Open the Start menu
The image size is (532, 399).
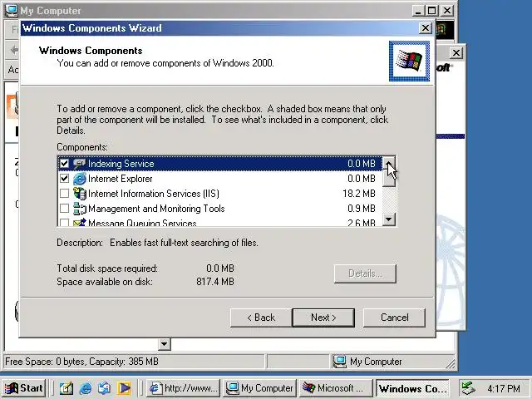pos(24,388)
